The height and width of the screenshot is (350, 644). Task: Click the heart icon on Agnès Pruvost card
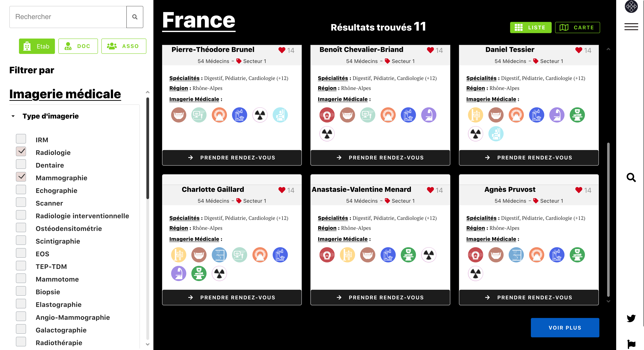click(x=579, y=190)
